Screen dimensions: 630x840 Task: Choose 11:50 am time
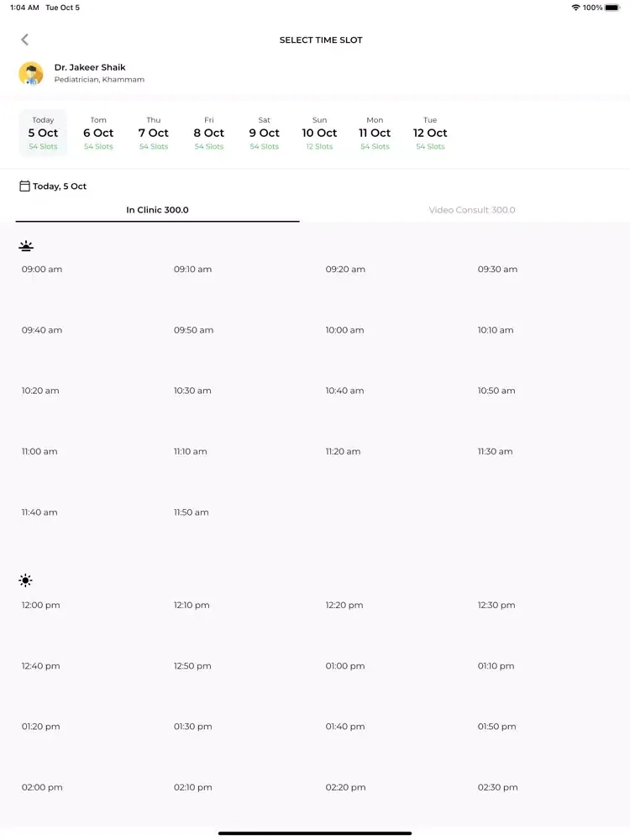tap(192, 512)
